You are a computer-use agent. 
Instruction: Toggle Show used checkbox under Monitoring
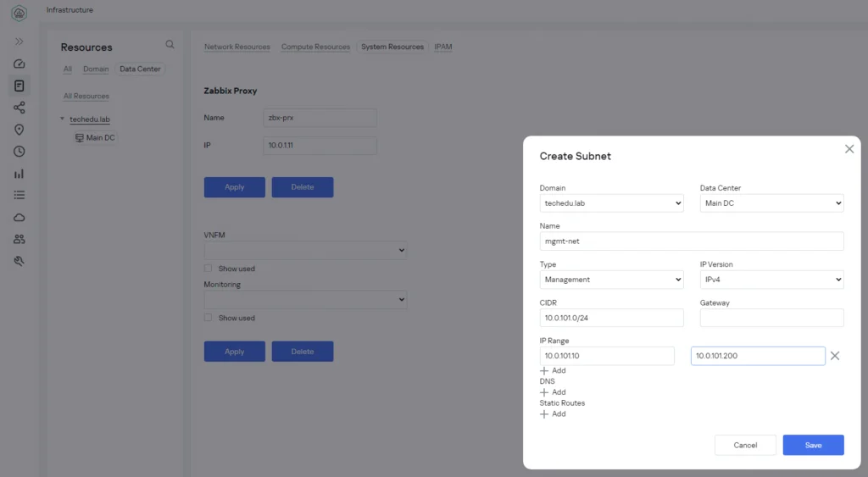(x=209, y=318)
